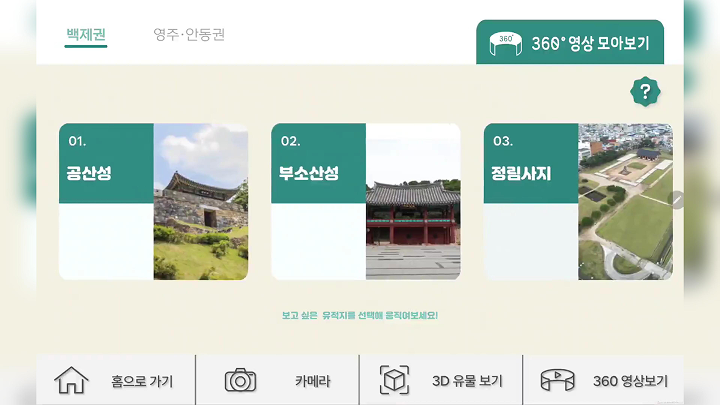Tap the 360° cylinder icon in top banner
Image resolution: width=721 pixels, height=406 pixels.
[505, 44]
